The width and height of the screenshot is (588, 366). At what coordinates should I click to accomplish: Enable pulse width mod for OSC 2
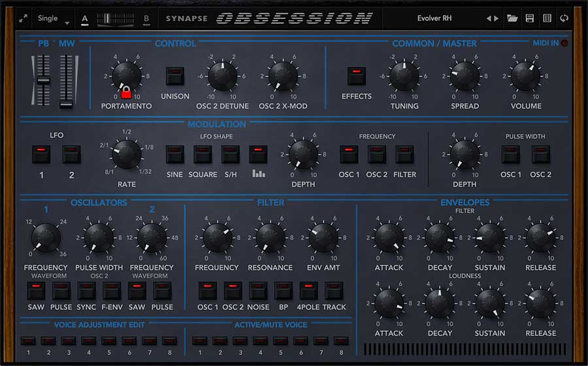[x=541, y=154]
